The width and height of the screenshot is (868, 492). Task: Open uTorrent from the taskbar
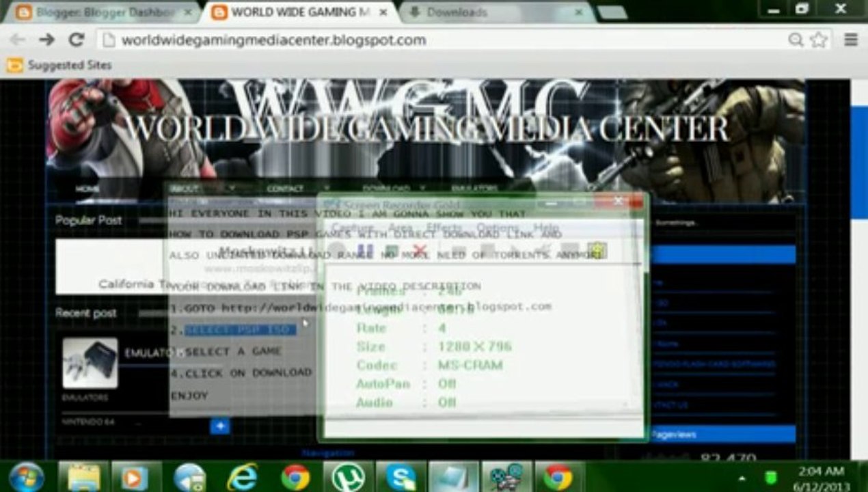348,477
